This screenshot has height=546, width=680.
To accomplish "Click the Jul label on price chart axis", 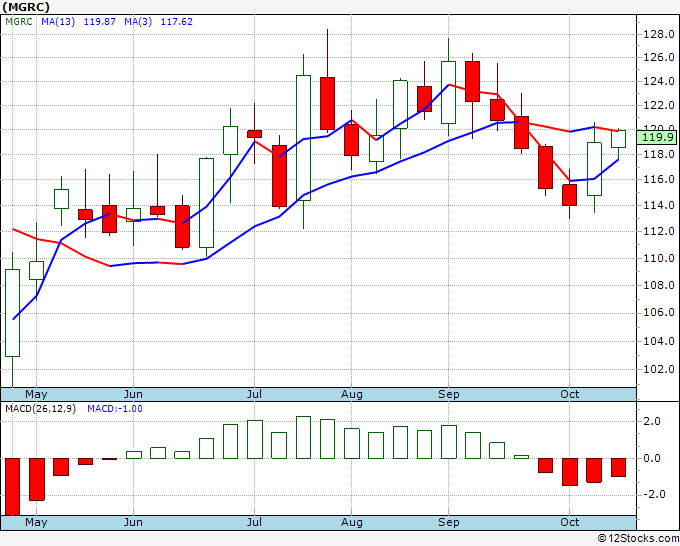I will coord(254,394).
